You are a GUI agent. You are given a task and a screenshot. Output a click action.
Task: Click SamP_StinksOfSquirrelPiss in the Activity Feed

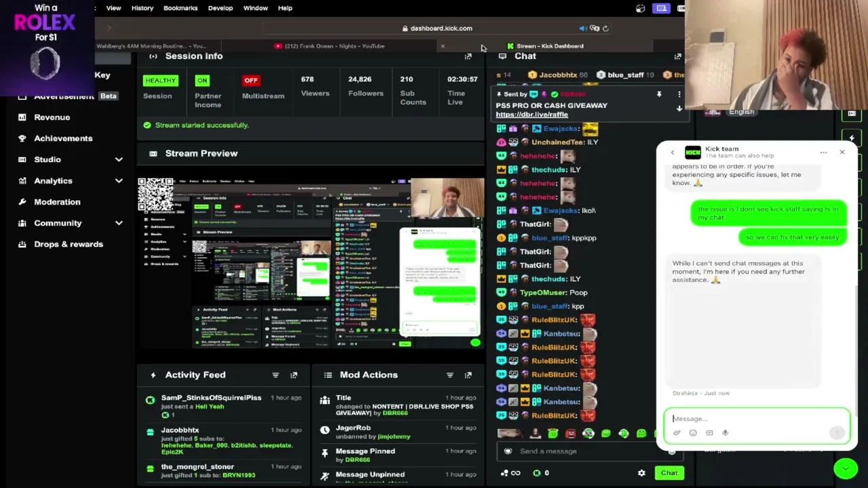(211, 398)
